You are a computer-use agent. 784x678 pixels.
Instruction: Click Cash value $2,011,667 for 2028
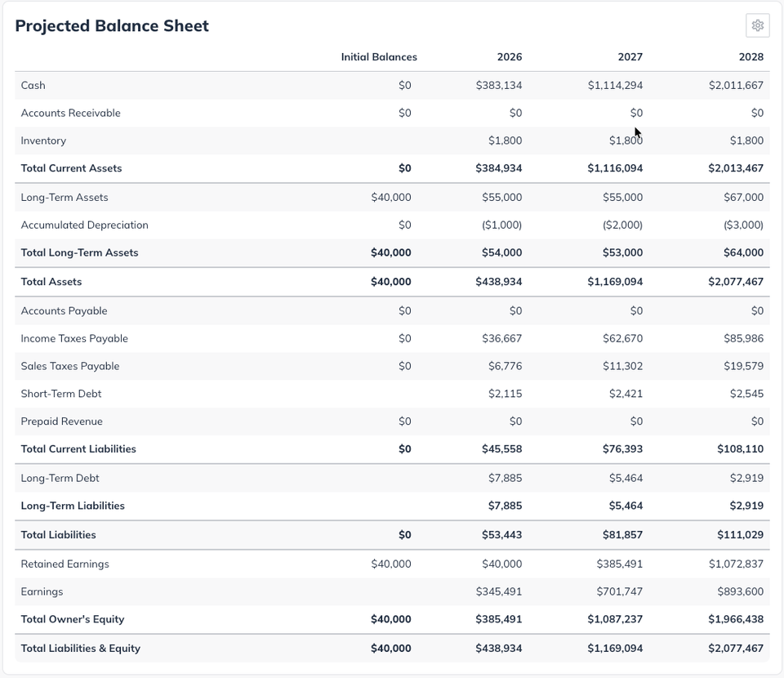click(736, 86)
